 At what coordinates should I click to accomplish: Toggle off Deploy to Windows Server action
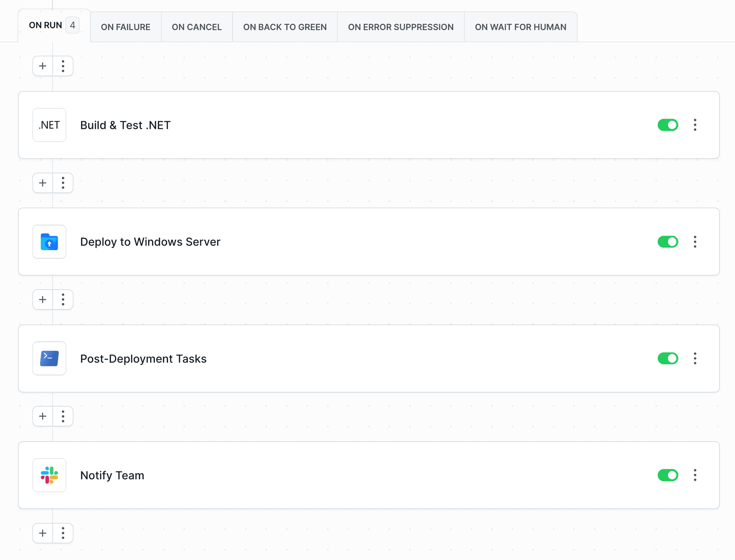click(668, 242)
